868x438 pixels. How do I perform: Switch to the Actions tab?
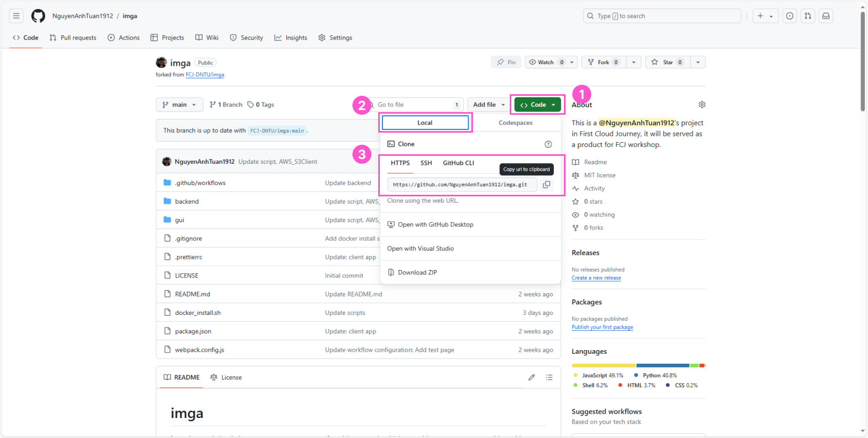click(124, 37)
